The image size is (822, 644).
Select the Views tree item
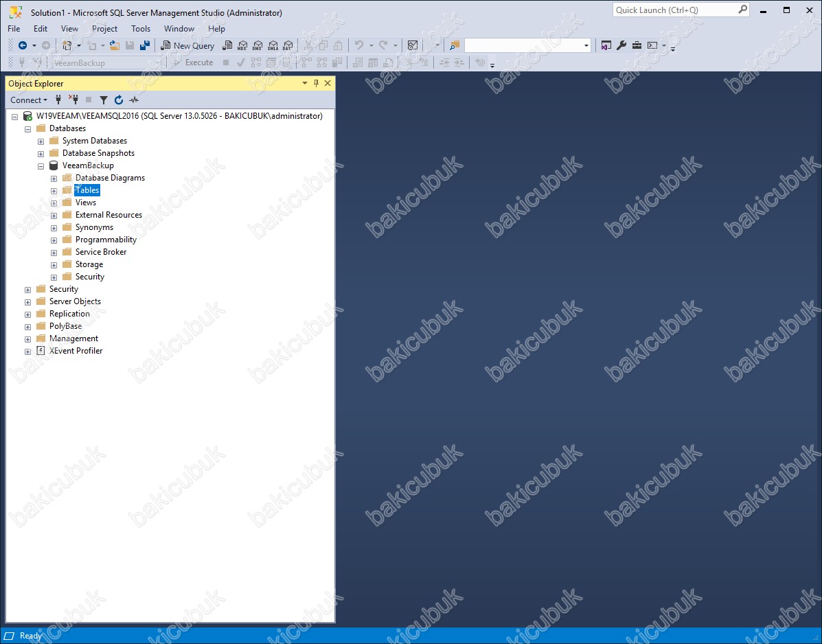point(85,203)
